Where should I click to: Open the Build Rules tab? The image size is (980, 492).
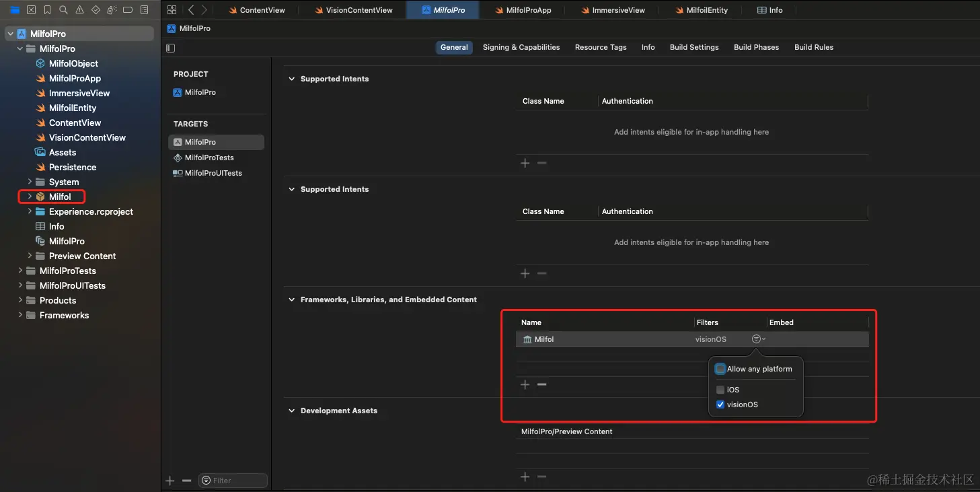tap(814, 47)
